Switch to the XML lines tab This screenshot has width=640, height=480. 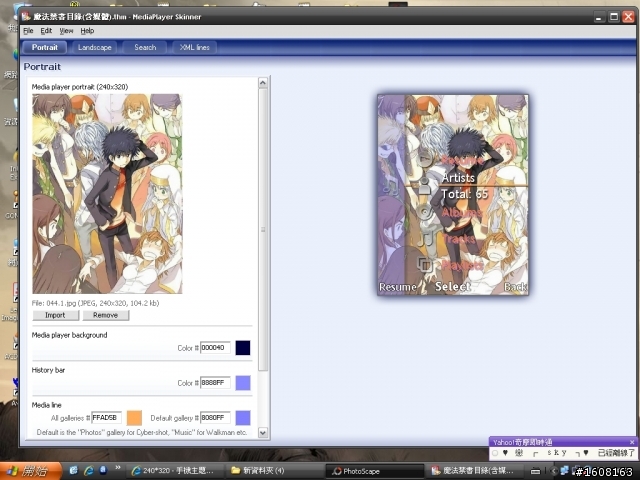(x=195, y=47)
